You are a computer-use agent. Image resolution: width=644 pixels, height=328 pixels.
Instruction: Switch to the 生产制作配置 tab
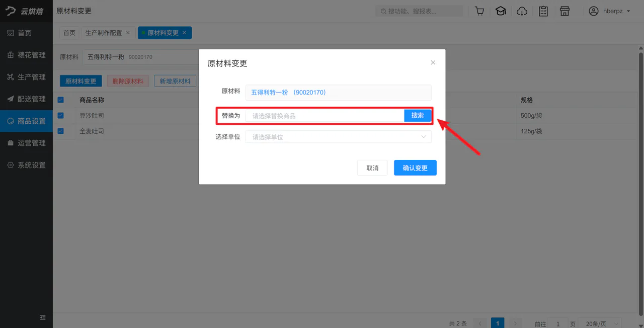(x=104, y=33)
